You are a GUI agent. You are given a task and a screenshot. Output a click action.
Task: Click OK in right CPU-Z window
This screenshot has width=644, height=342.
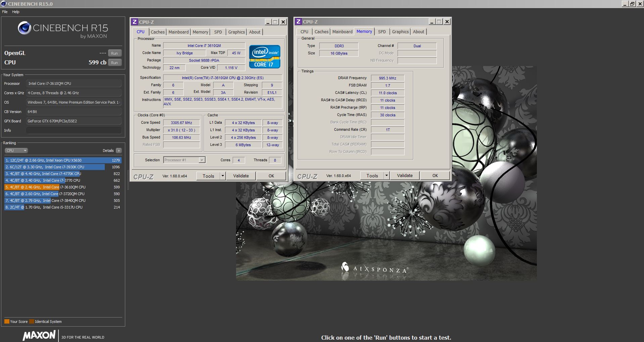tap(435, 176)
